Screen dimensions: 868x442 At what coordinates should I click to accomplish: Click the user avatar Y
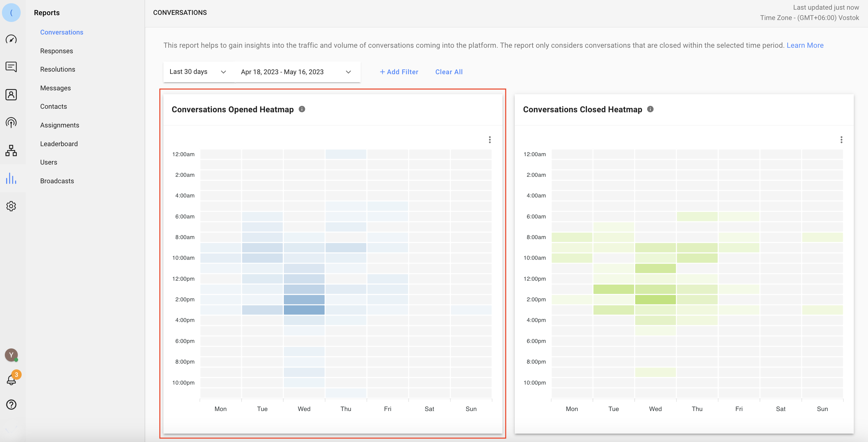(x=11, y=355)
